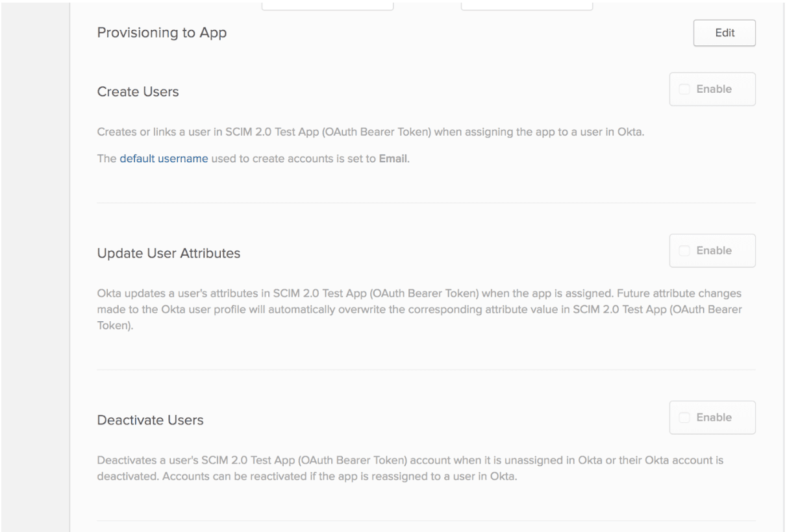Click the Create Users section title
The image size is (787, 532).
(138, 92)
